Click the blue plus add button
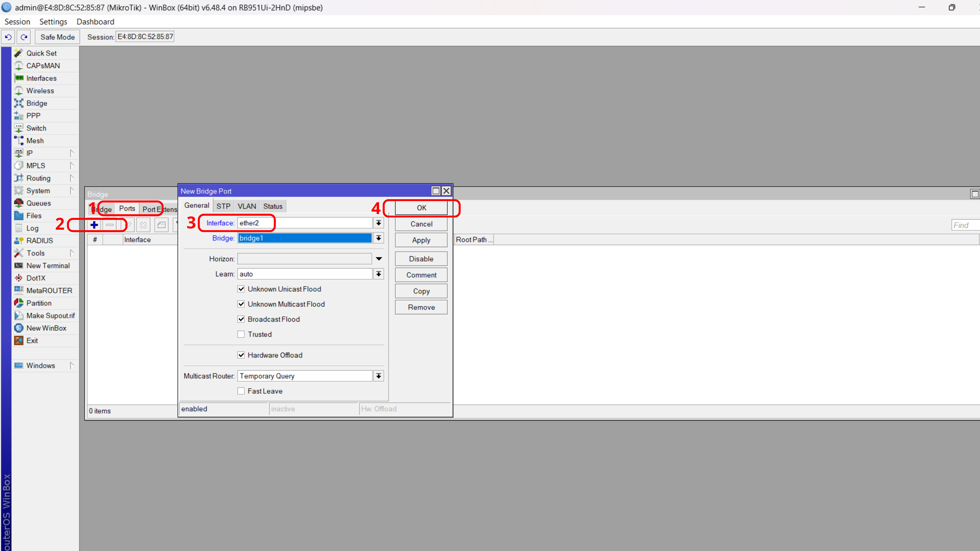This screenshot has width=980, height=551. point(94,225)
